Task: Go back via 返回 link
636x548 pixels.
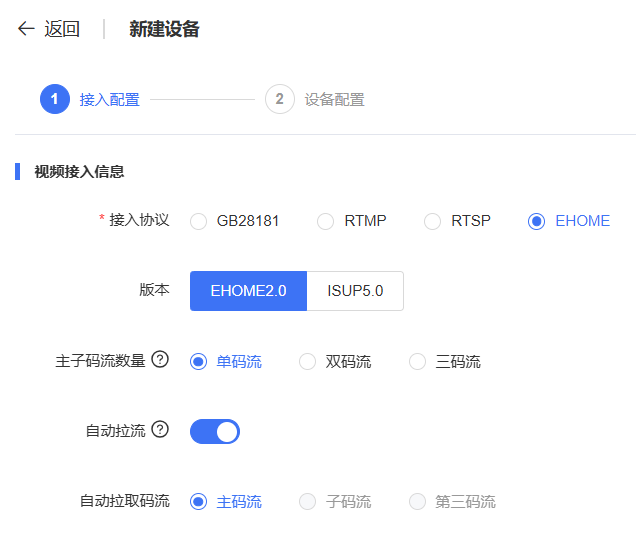Action: pyautogui.click(x=62, y=29)
